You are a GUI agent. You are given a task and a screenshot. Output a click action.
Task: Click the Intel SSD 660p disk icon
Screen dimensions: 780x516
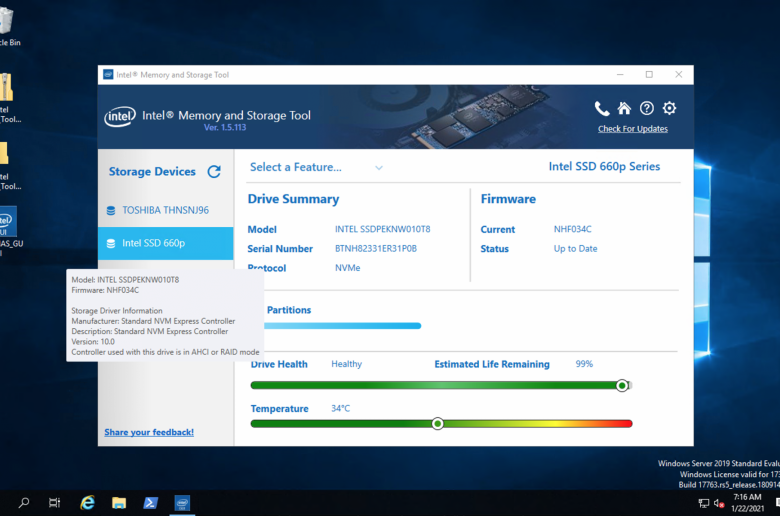(111, 243)
